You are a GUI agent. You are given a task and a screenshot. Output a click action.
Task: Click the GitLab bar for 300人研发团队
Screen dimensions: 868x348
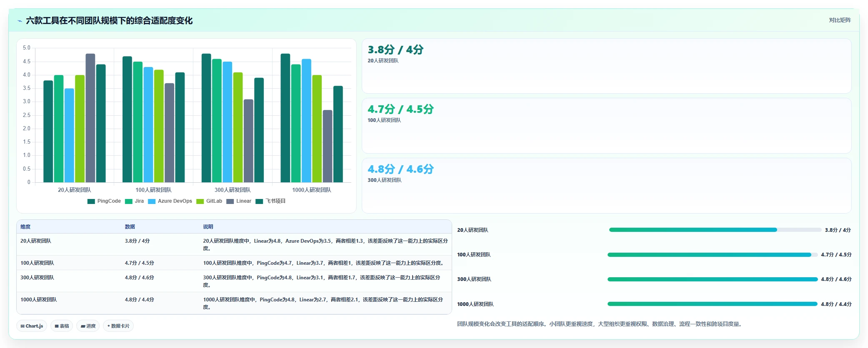(238, 127)
